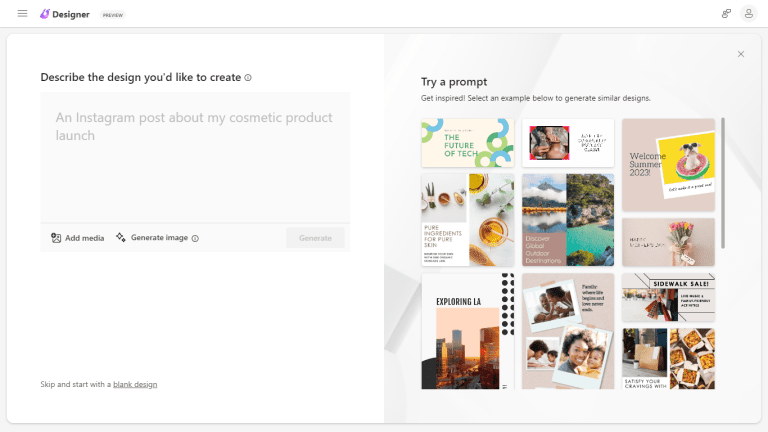Screen dimensions: 768x432
Task: Click the PREVIEW badge next to Designer
Action: (x=113, y=15)
